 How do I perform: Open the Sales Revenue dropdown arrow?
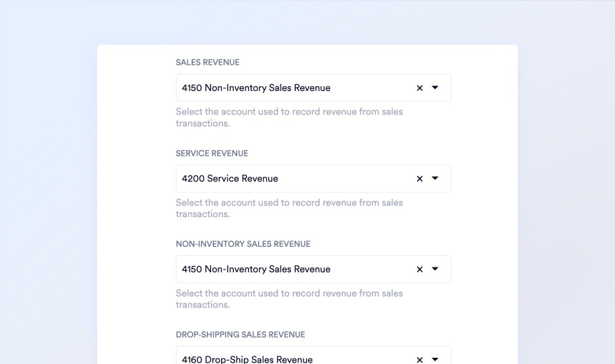point(435,88)
